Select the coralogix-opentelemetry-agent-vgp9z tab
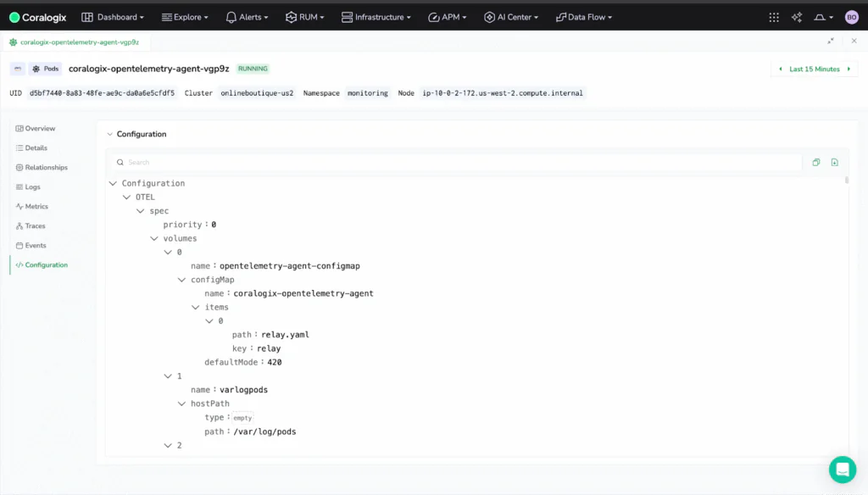The height and width of the screenshot is (495, 868). click(75, 42)
